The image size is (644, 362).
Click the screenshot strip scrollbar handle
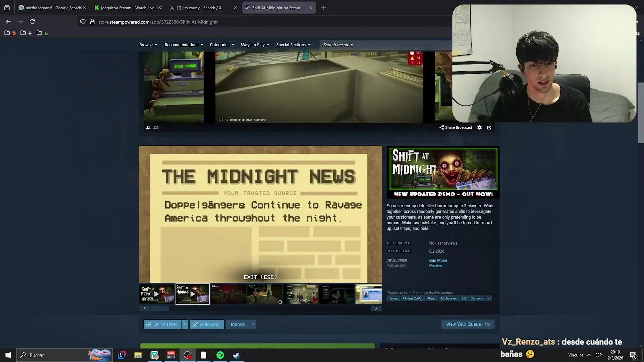pyautogui.click(x=160, y=308)
